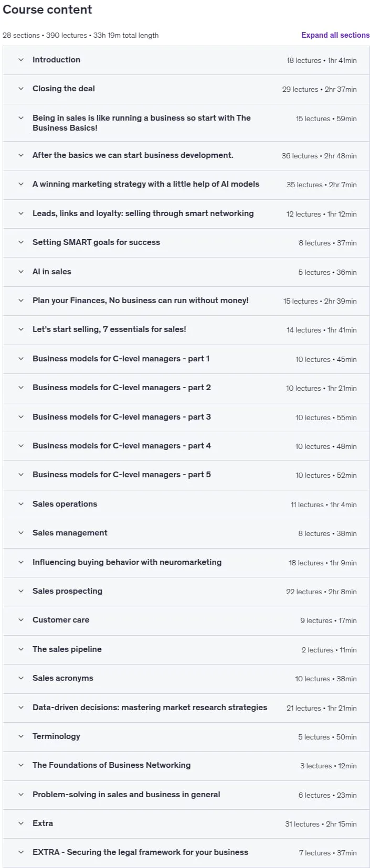Click chevron beside Extra section
370x868 pixels.
pos(21,823)
